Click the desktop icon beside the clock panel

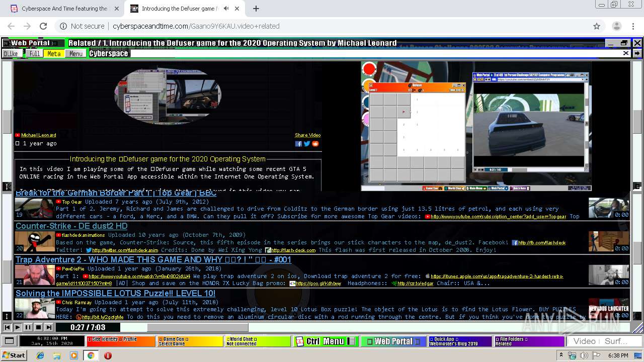click(9, 341)
